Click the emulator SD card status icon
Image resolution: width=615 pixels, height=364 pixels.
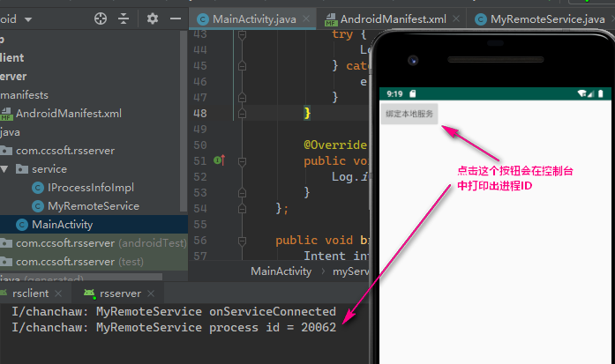click(413, 93)
